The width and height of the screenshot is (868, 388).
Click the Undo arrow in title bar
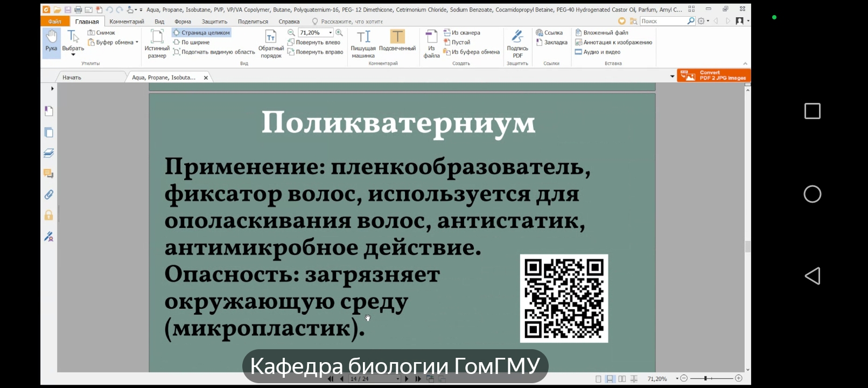pos(109,10)
